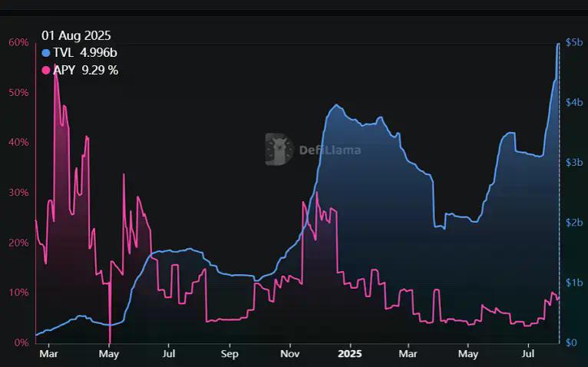The width and height of the screenshot is (588, 367).
Task: Click the 10% label on the APY axis
Action: point(18,293)
